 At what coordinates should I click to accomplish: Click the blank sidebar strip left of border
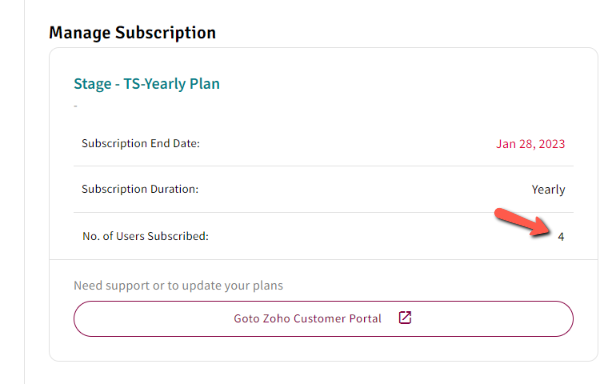[12, 192]
